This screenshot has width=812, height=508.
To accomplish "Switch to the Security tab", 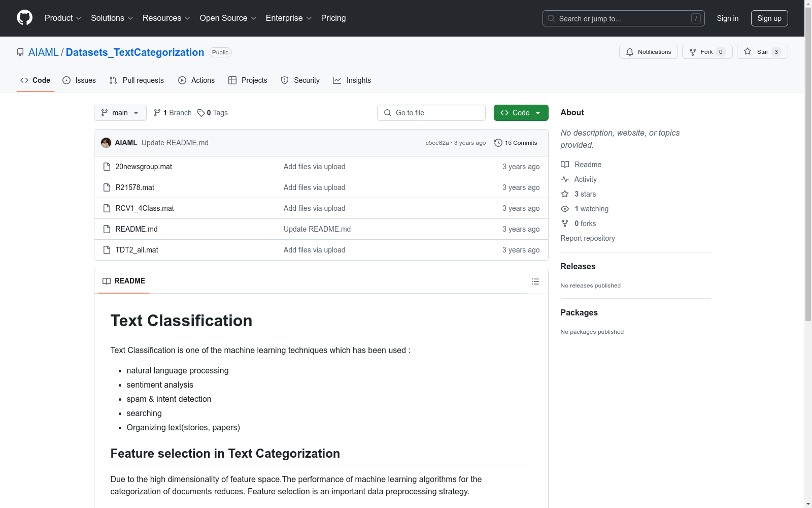I will [x=300, y=80].
